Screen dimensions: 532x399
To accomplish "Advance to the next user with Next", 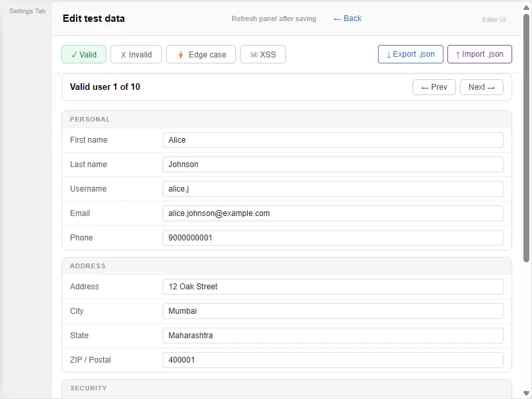I will [482, 87].
